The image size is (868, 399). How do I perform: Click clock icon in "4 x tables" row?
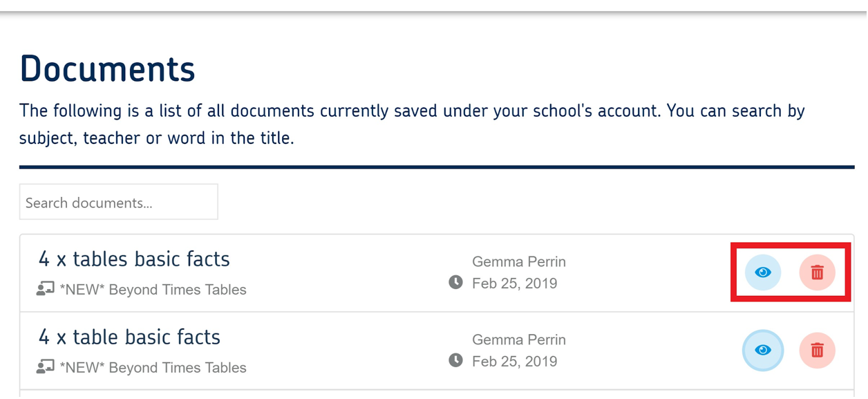click(x=455, y=282)
